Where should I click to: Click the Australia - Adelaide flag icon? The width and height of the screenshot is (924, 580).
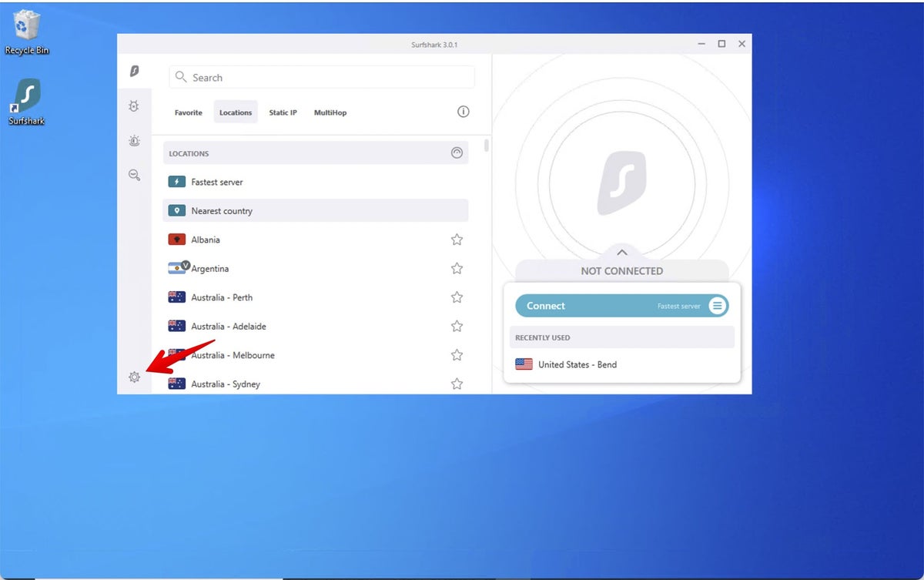177,326
